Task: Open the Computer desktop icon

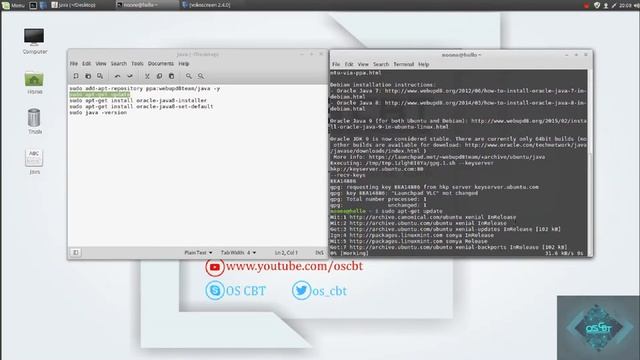Action: [34, 41]
